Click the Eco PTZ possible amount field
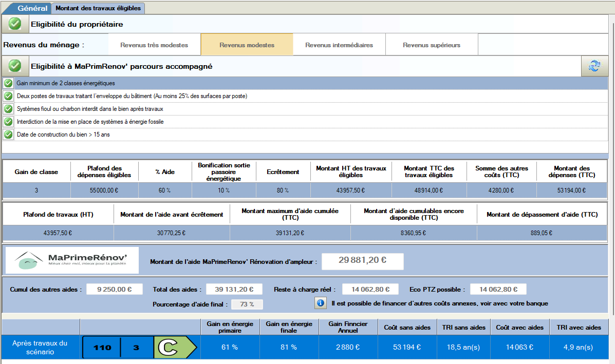The image size is (615, 364). click(498, 290)
